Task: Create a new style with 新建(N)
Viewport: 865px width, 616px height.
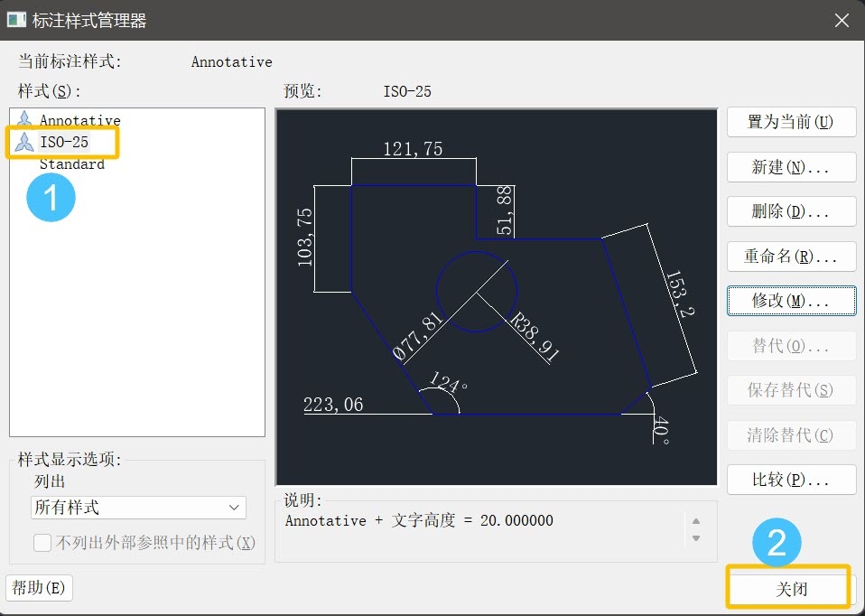Action: (791, 167)
